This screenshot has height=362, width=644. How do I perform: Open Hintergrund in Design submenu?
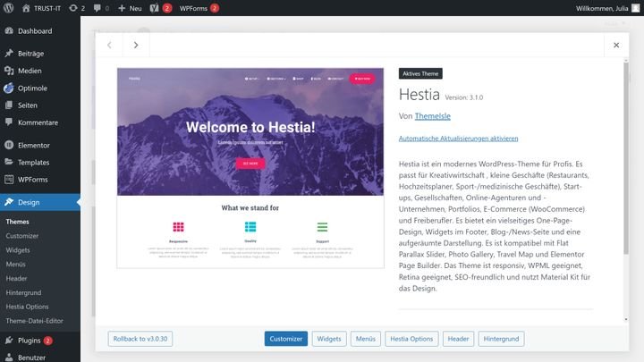[x=23, y=292]
